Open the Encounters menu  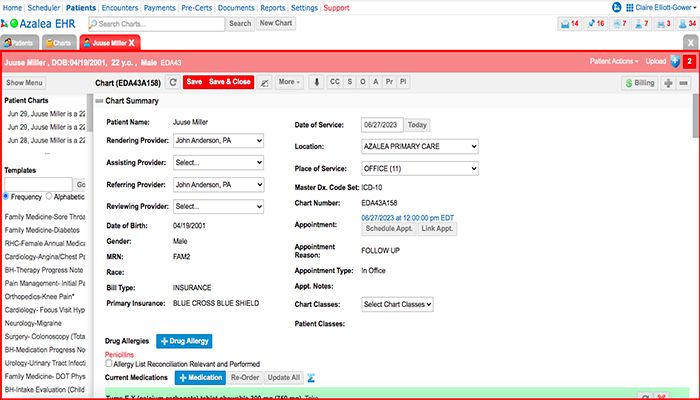tap(121, 7)
